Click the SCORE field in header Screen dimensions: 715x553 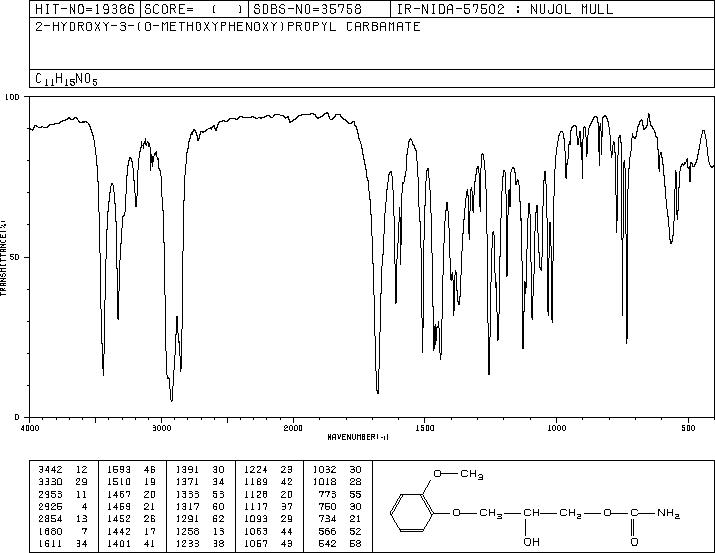pos(194,9)
